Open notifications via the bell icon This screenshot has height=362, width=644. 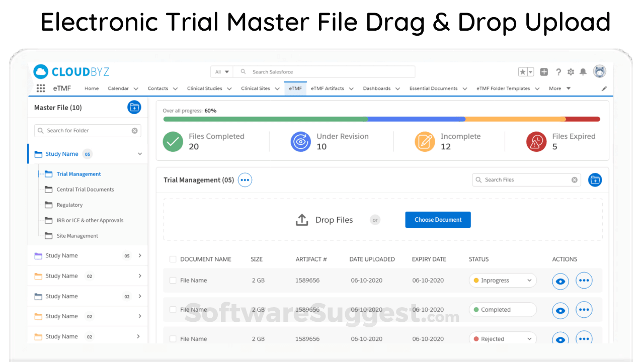click(x=583, y=71)
